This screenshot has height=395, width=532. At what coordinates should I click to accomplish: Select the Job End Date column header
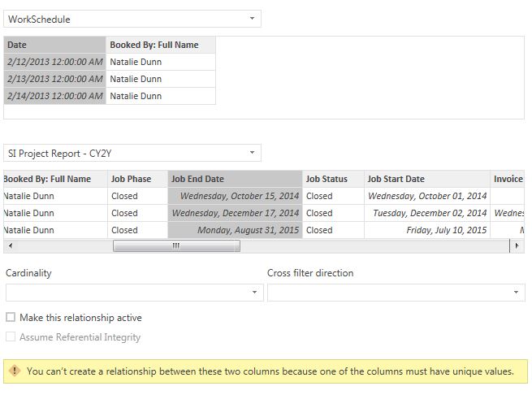(235, 179)
